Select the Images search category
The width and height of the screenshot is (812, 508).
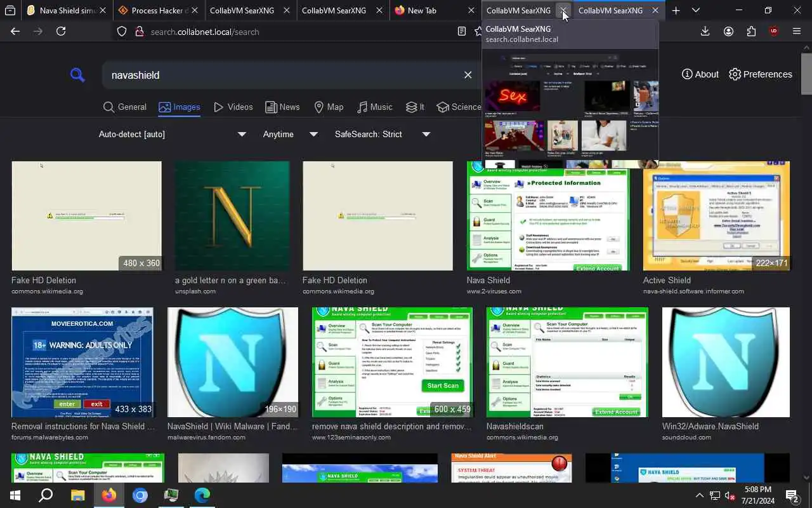pyautogui.click(x=180, y=107)
